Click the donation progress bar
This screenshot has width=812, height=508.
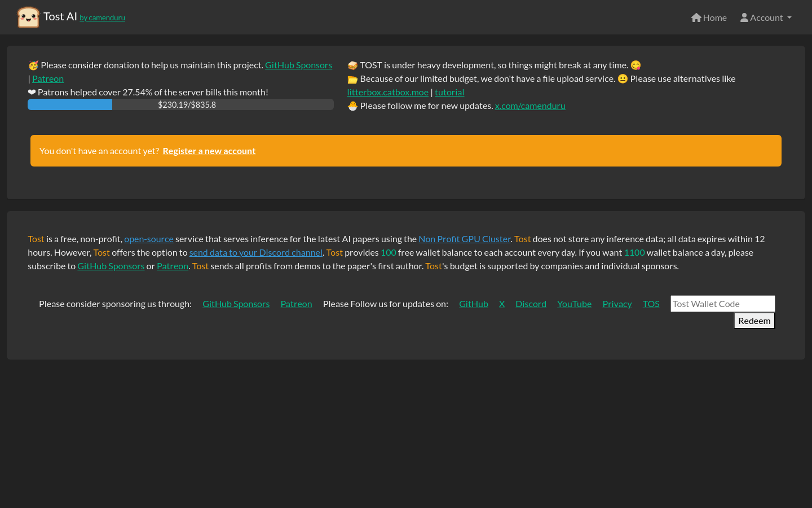coord(180,104)
